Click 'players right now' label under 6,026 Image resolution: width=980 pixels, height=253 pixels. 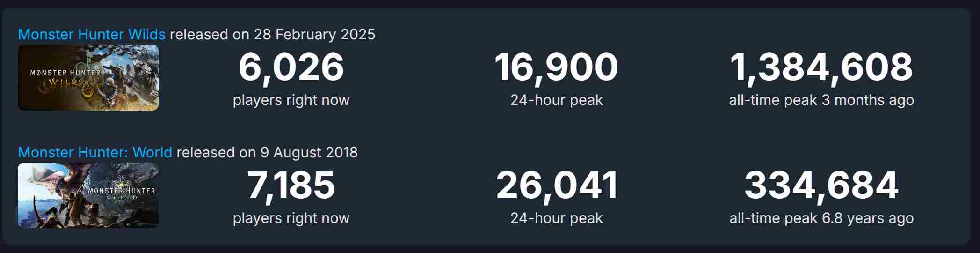(291, 100)
